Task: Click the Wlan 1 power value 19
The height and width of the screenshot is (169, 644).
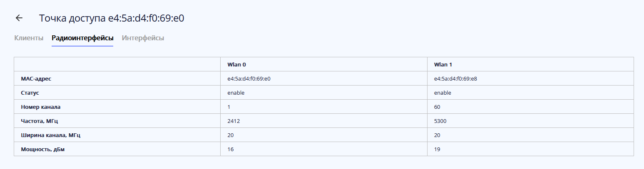Action: pos(437,149)
